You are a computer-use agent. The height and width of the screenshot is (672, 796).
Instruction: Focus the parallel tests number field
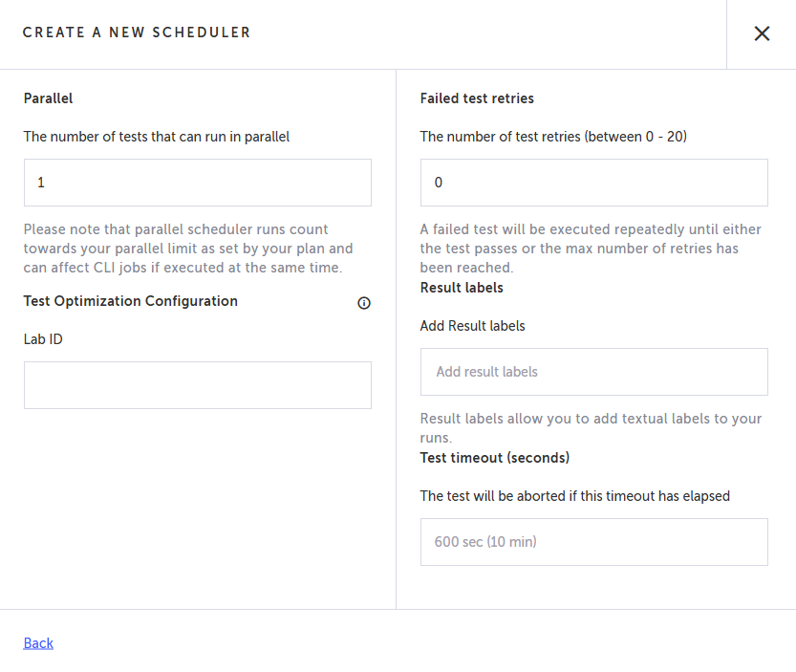[197, 183]
